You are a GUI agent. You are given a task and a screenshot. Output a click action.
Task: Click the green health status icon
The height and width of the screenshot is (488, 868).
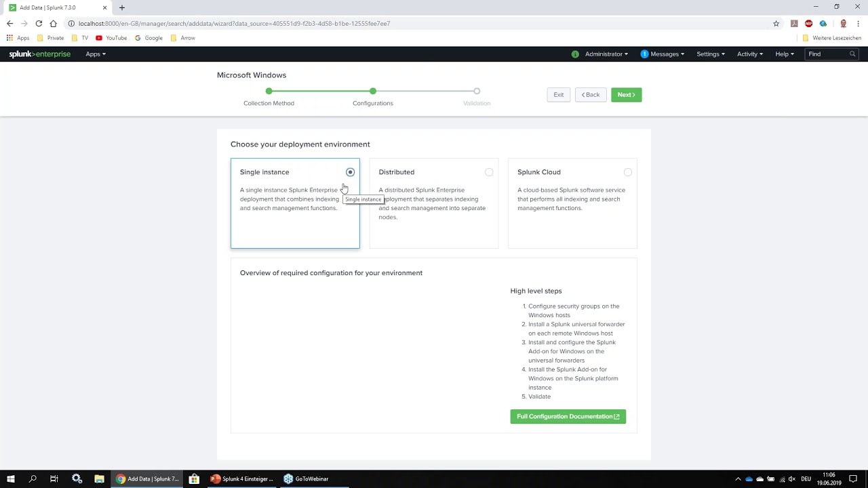(x=575, y=54)
